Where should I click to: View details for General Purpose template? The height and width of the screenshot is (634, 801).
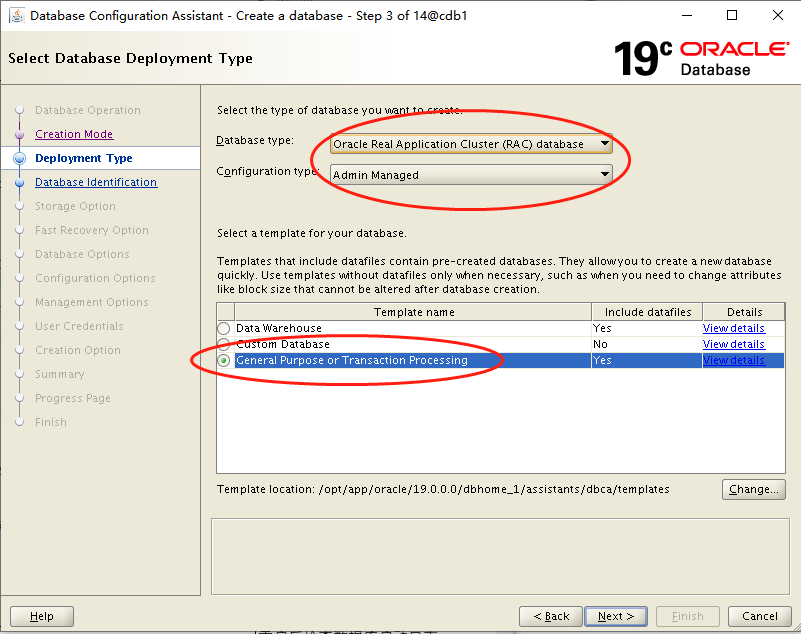coord(734,360)
